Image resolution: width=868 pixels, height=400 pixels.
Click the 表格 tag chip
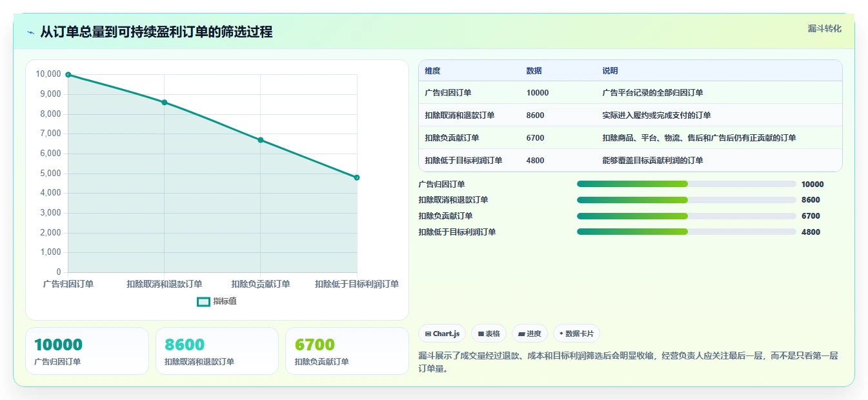pyautogui.click(x=489, y=334)
